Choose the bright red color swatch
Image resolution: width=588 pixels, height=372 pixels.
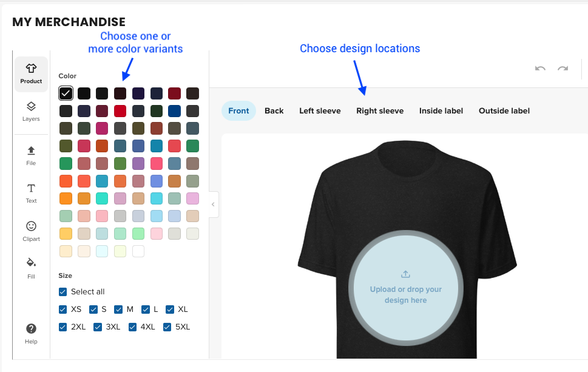pos(120,111)
